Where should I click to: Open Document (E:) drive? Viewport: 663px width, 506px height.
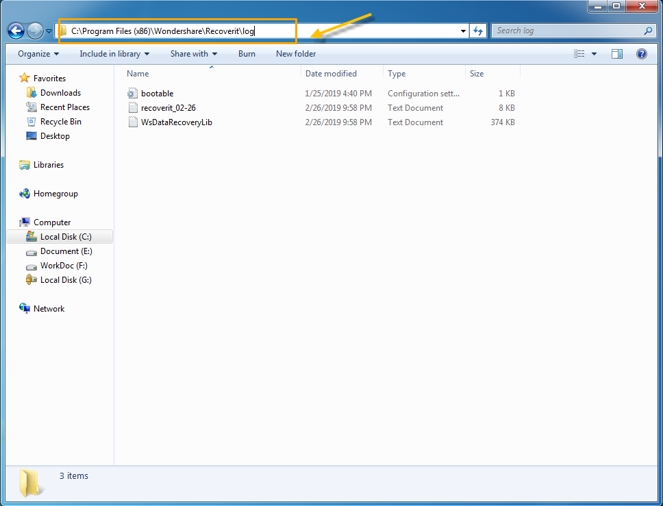click(66, 251)
